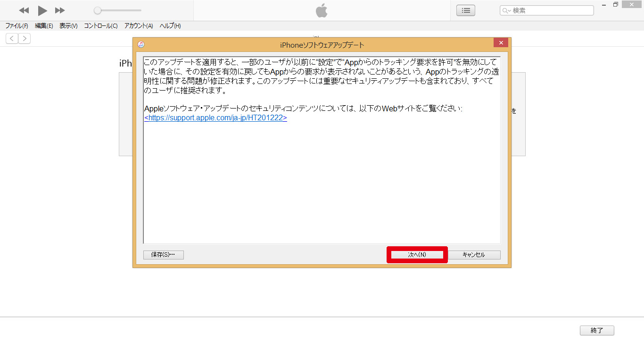
Task: Open the ヘルプ(H) menu
Action: click(170, 26)
